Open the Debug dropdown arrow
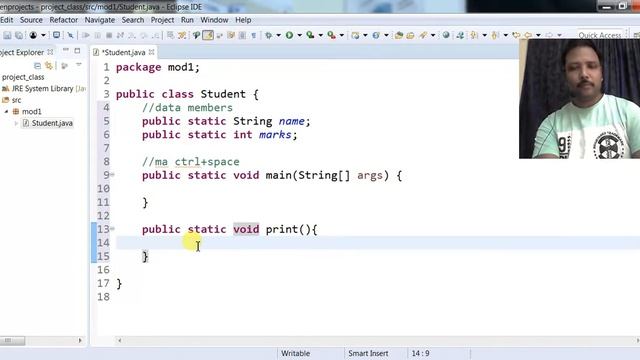The width and height of the screenshot is (640, 360). [x=278, y=36]
